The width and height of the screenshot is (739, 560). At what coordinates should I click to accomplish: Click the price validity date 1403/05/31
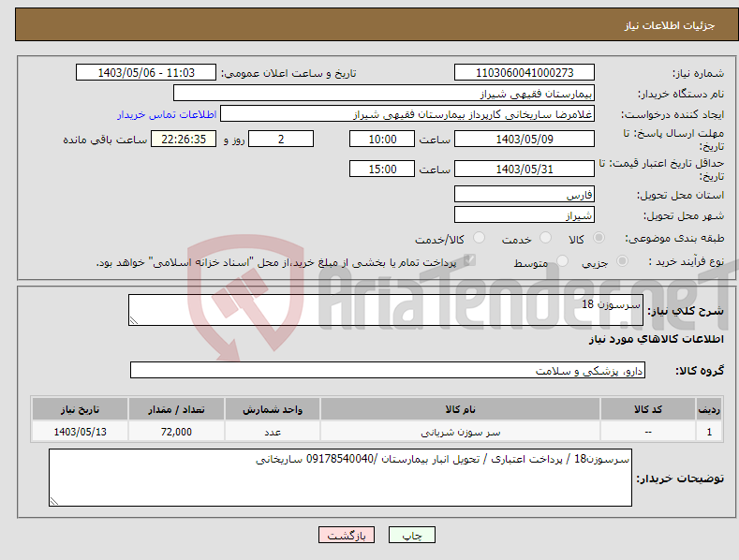[x=525, y=169]
